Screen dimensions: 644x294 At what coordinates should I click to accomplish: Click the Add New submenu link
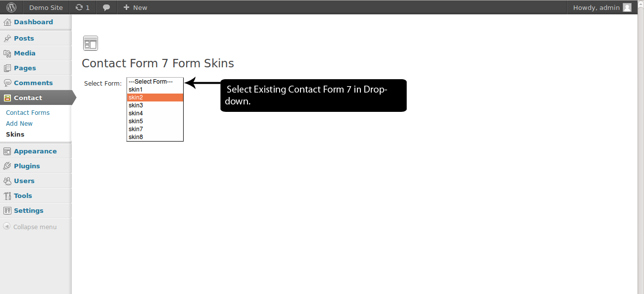click(19, 123)
